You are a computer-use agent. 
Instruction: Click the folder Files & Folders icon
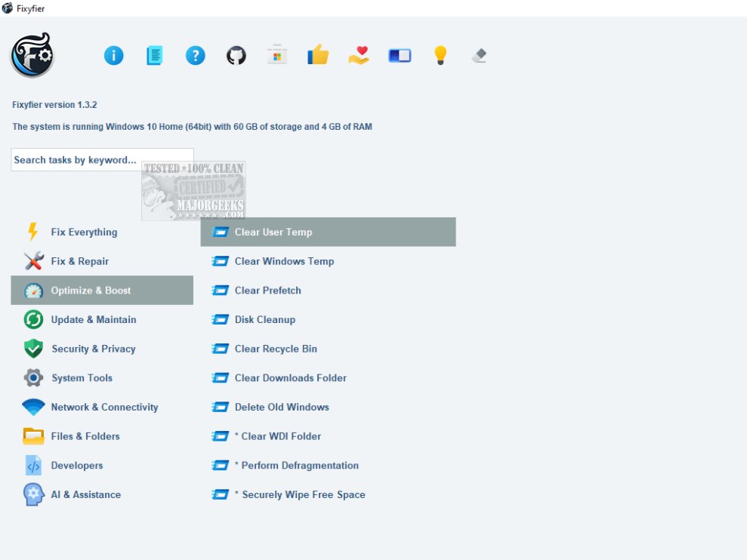(x=33, y=436)
